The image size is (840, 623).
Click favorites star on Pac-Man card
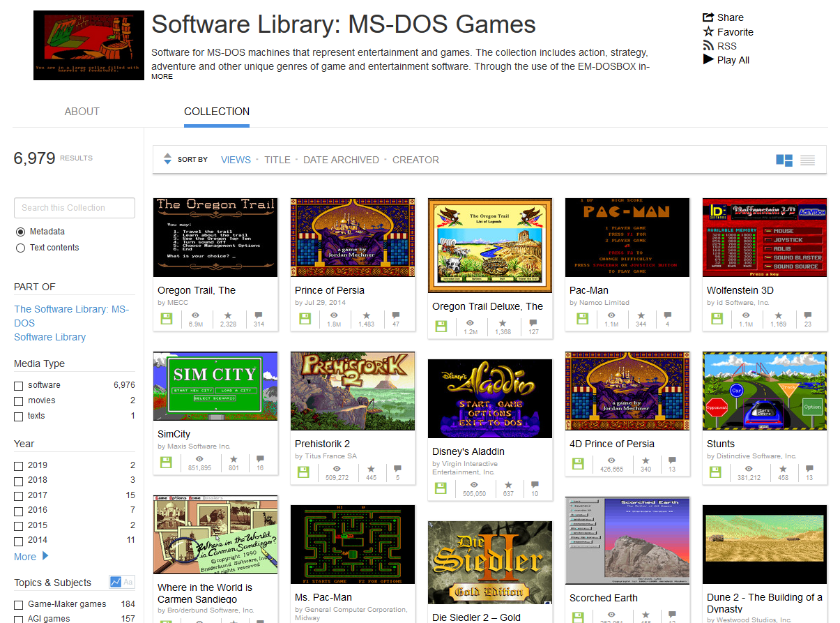pos(641,315)
